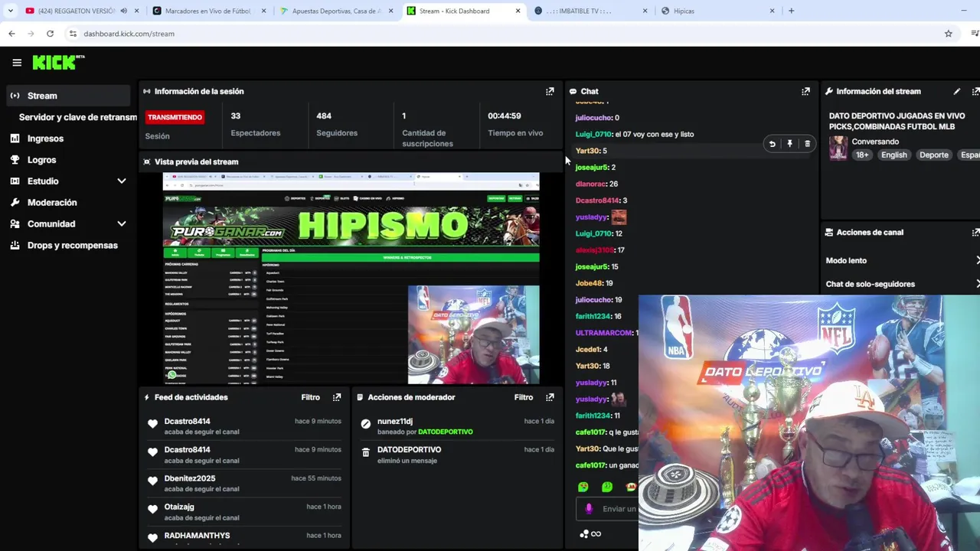This screenshot has width=980, height=551.
Task: Switch to Apuestas Deportivas tab
Action: 337,11
